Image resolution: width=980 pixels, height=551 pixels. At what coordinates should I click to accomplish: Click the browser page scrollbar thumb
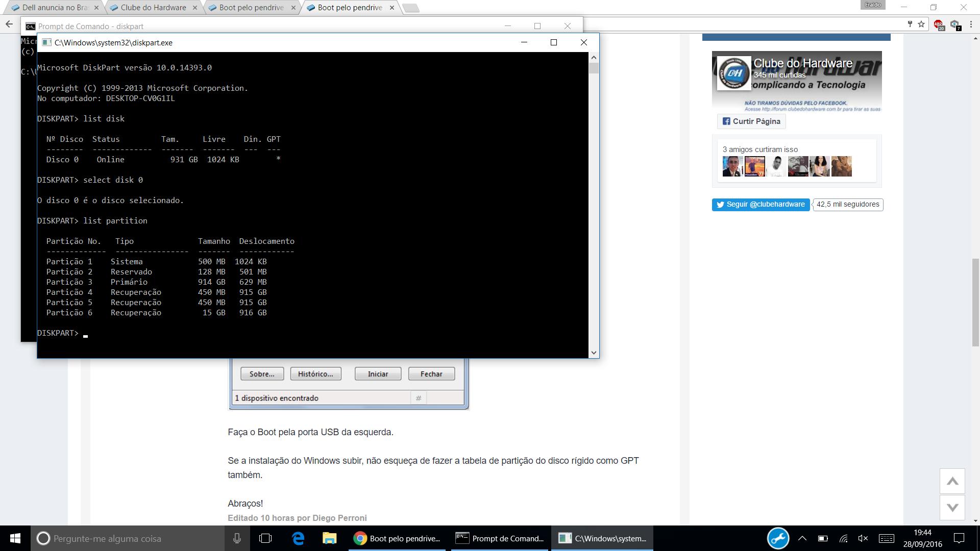pyautogui.click(x=975, y=303)
